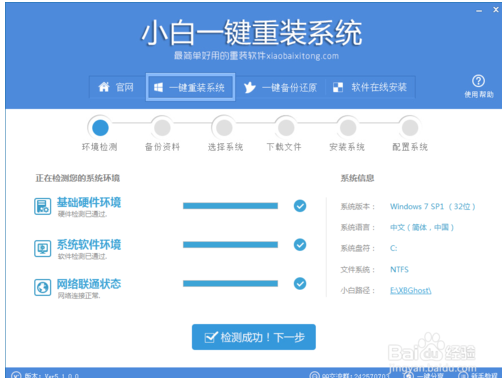Click the 系统软件环境 heading

pos(89,245)
